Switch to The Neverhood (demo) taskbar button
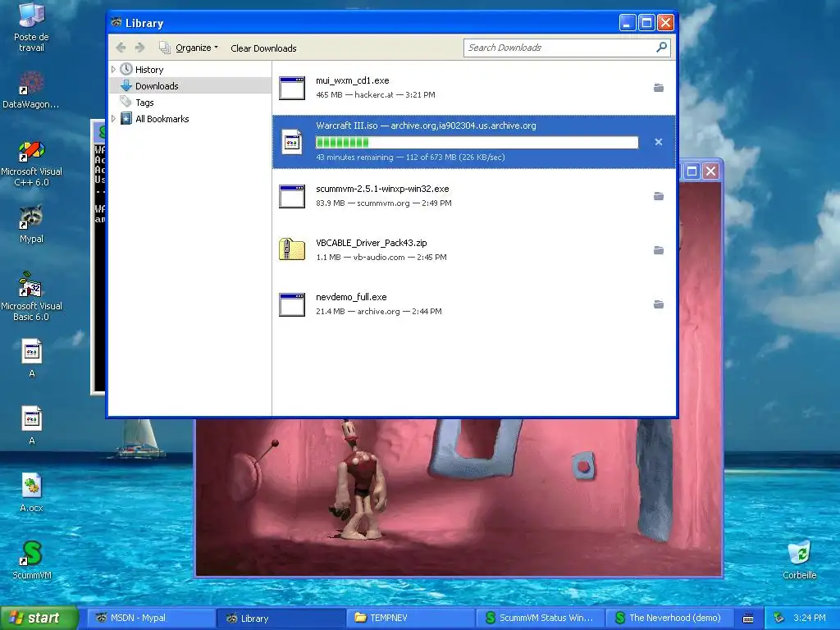Image resolution: width=840 pixels, height=630 pixels. point(669,618)
